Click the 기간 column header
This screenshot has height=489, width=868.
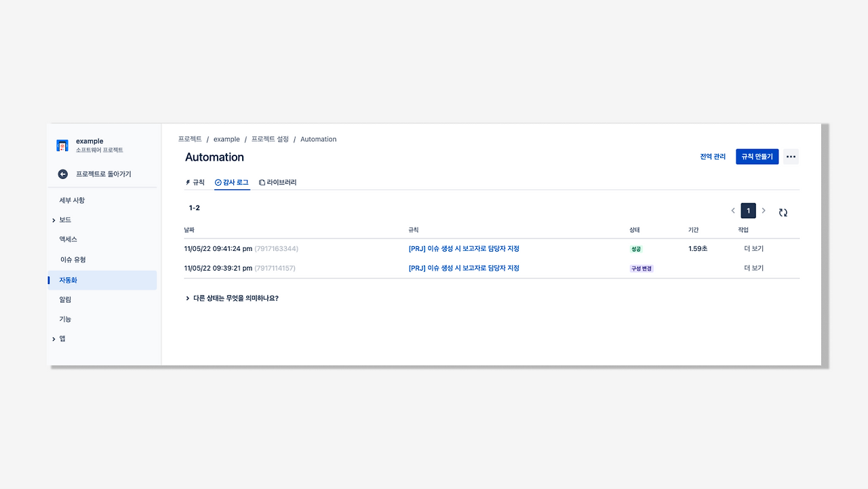coord(693,231)
